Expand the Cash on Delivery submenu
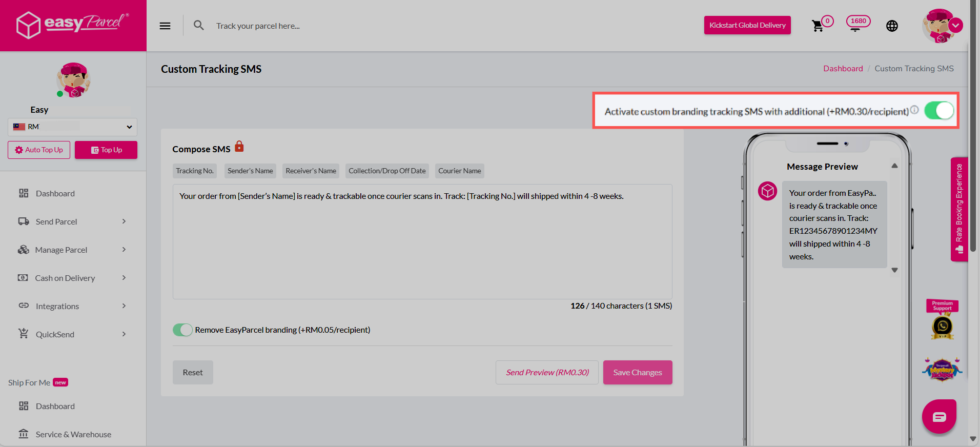Screen dimensions: 980x447 pyautogui.click(x=124, y=278)
